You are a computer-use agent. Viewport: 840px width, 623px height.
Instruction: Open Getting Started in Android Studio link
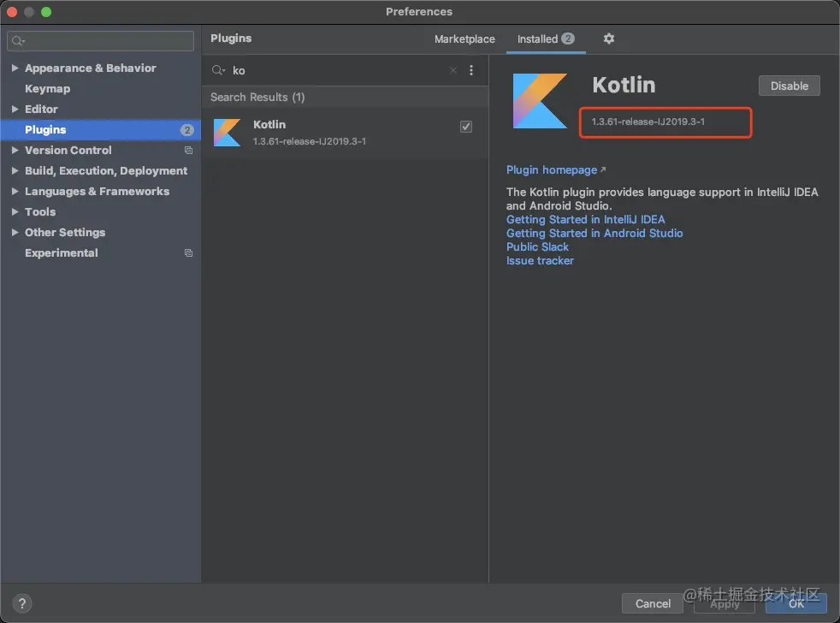pyautogui.click(x=595, y=234)
